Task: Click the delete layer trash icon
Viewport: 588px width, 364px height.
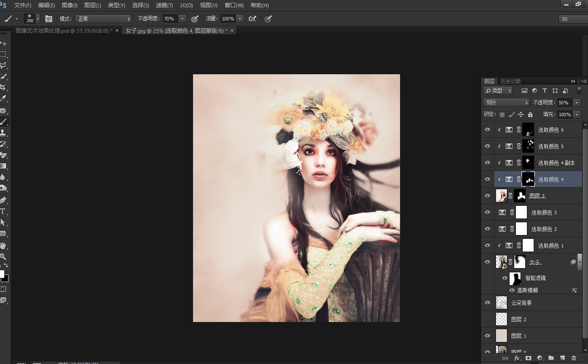Action: (x=574, y=358)
